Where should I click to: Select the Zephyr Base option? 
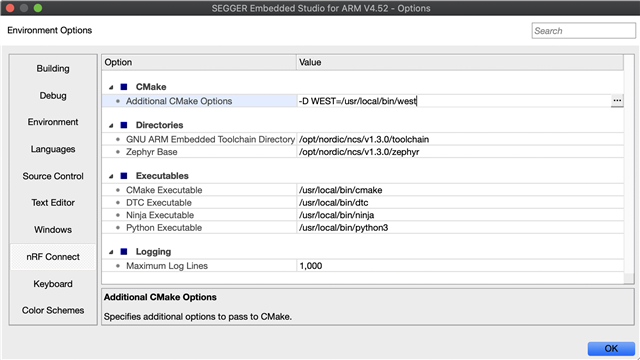click(151, 152)
